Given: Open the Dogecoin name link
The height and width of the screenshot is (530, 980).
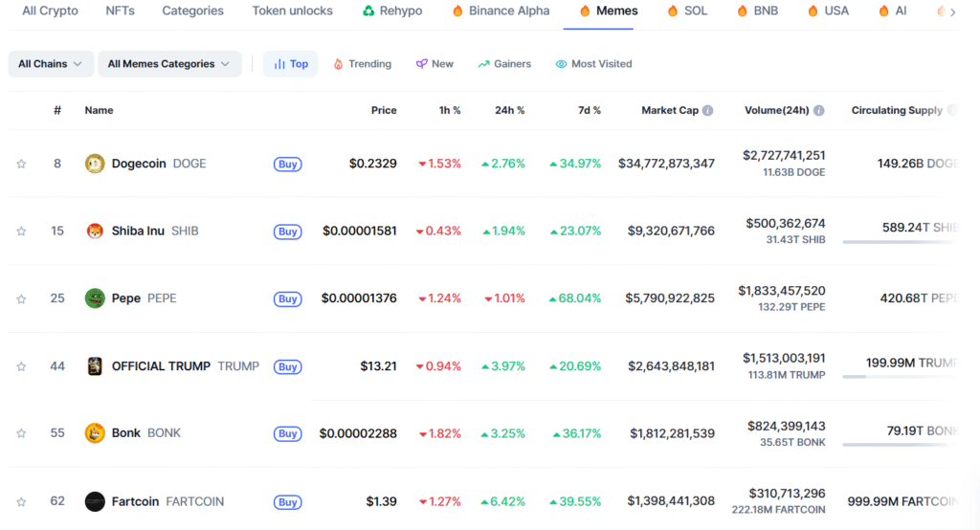Looking at the screenshot, I should [x=139, y=164].
